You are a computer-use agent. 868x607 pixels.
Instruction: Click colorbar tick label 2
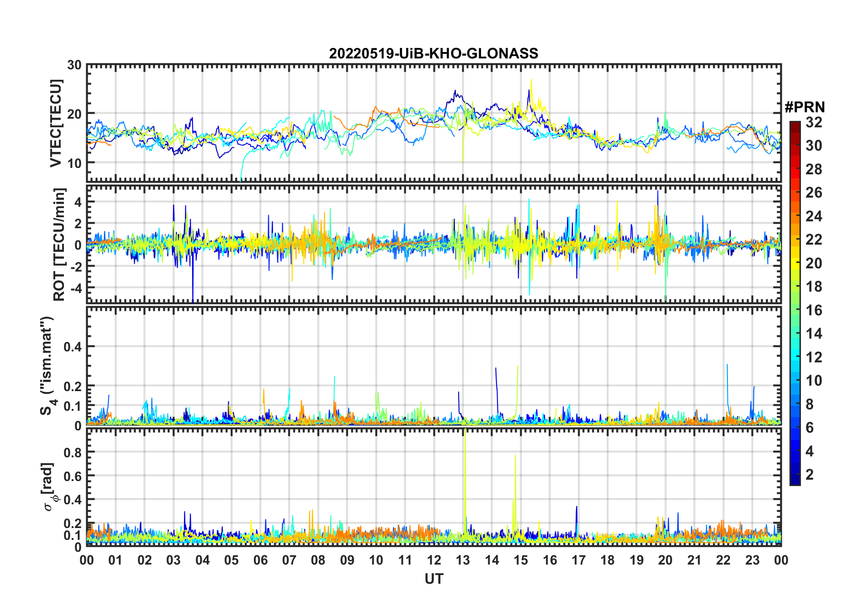[810, 474]
